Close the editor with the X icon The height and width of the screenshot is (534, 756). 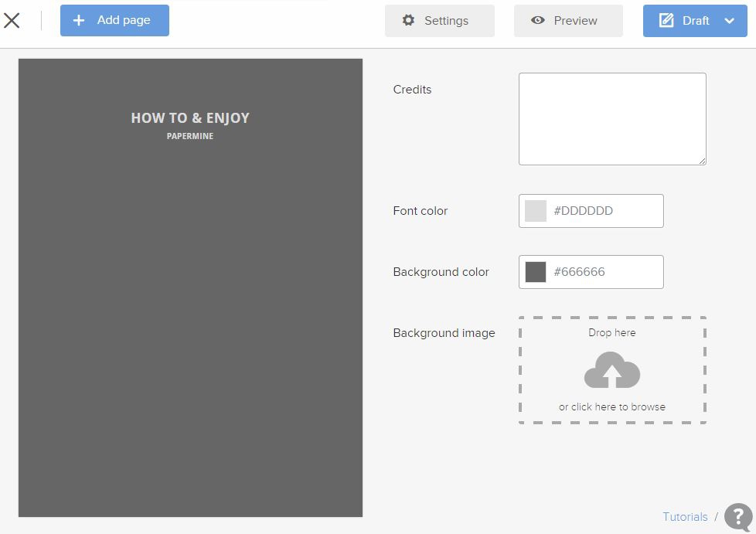tap(12, 21)
